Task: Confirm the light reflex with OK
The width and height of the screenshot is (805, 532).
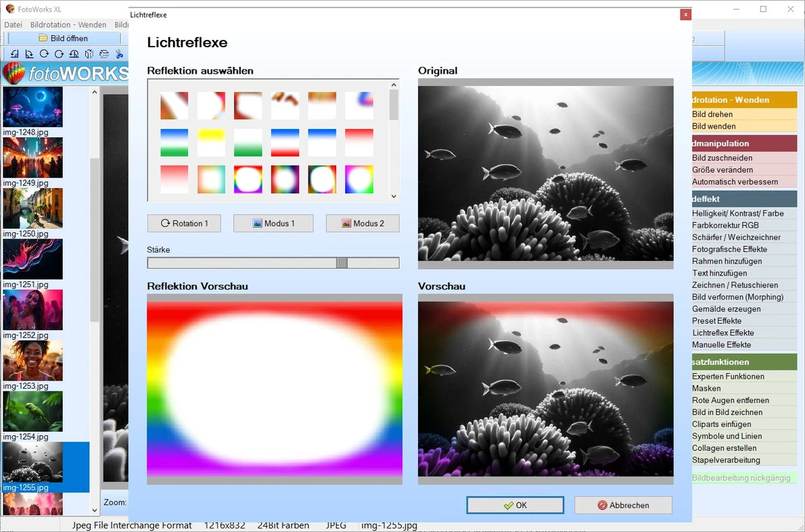Action: tap(515, 506)
